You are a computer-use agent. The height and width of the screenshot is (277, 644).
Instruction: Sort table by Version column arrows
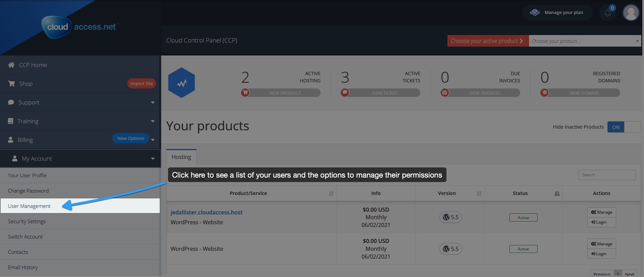[x=479, y=194]
